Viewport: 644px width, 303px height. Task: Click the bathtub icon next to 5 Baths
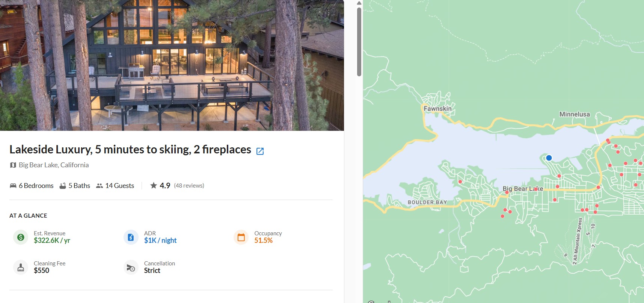click(x=63, y=186)
